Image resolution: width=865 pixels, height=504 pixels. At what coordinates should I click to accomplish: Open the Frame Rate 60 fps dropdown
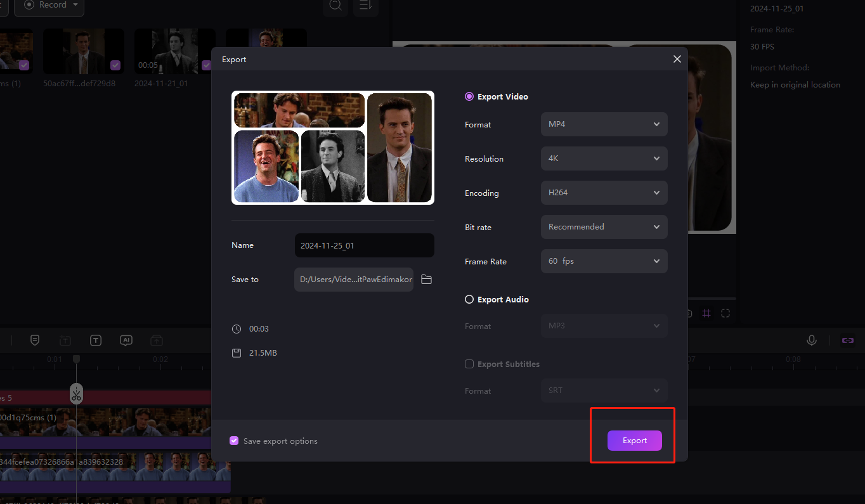[604, 261]
